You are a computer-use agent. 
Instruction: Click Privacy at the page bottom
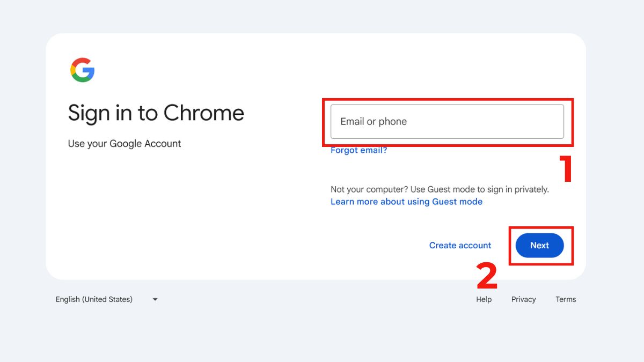(523, 299)
